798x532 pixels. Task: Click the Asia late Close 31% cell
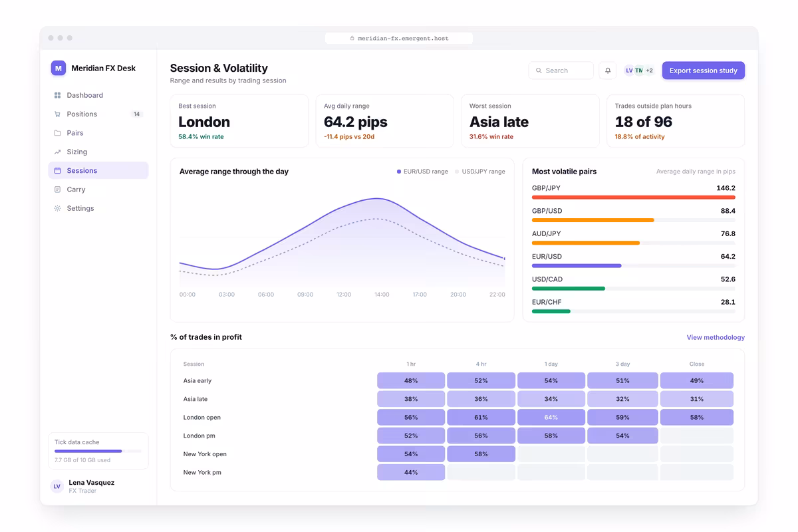pos(697,399)
